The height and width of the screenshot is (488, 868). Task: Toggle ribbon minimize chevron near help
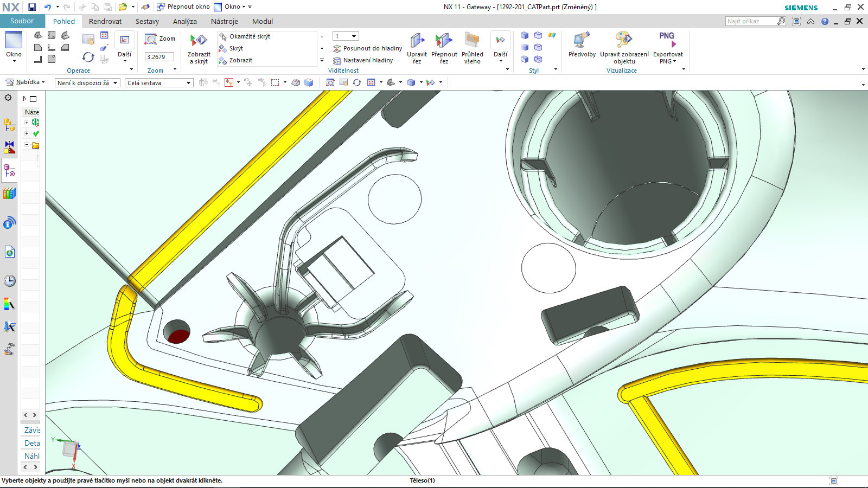click(x=810, y=21)
